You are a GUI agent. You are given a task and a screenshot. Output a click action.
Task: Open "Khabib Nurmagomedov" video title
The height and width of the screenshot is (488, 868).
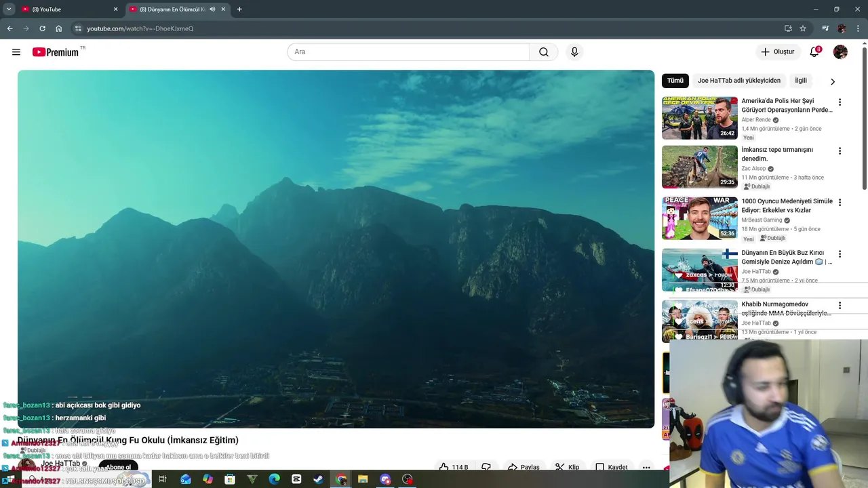786,309
